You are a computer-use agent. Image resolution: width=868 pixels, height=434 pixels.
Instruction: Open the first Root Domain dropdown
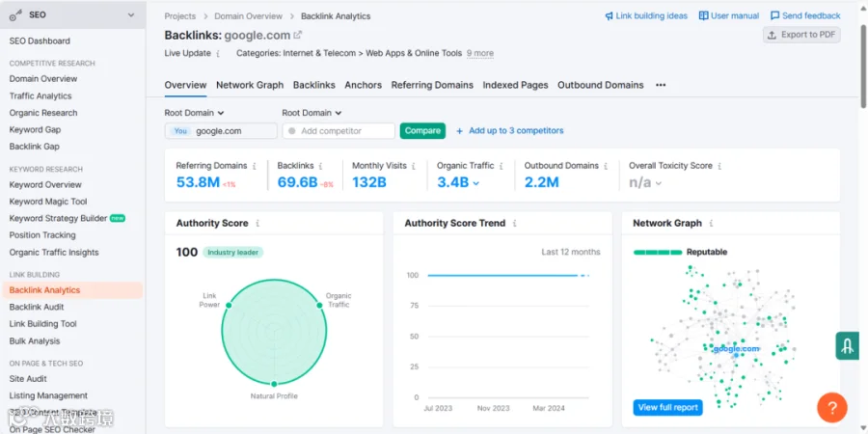pyautogui.click(x=194, y=113)
